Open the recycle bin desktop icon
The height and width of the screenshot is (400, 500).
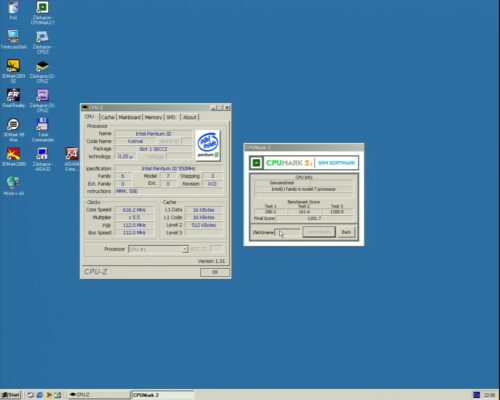pos(13,11)
